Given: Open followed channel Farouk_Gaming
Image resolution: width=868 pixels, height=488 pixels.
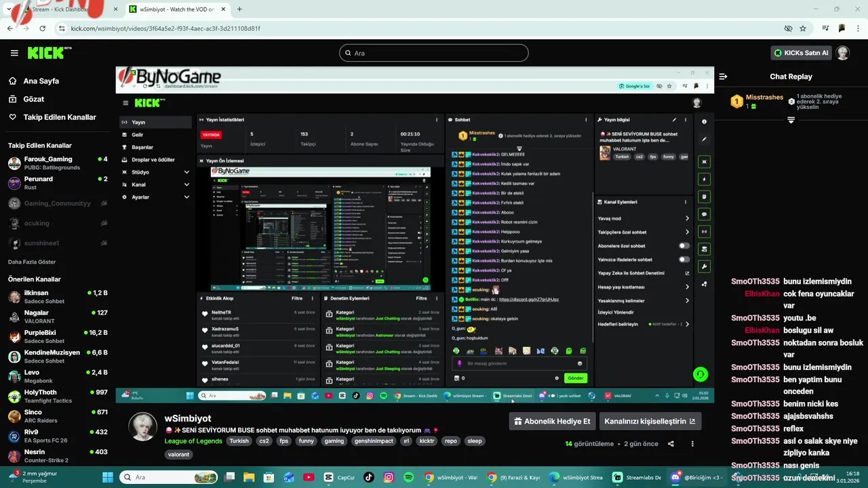Looking at the screenshot, I should [57, 163].
